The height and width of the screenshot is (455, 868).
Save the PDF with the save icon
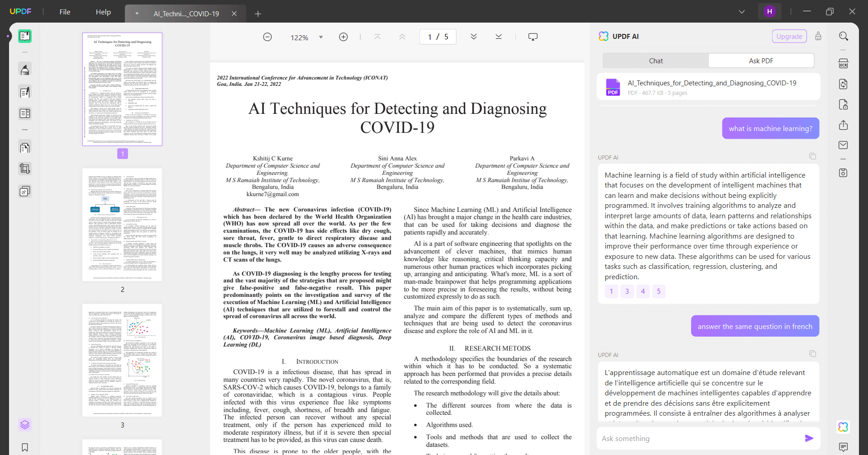click(x=844, y=172)
